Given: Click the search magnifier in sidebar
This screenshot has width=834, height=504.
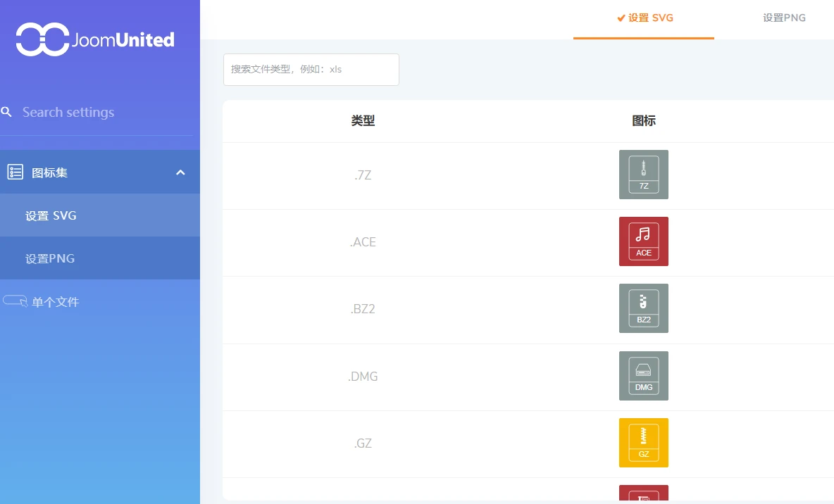Looking at the screenshot, I should click(x=6, y=112).
